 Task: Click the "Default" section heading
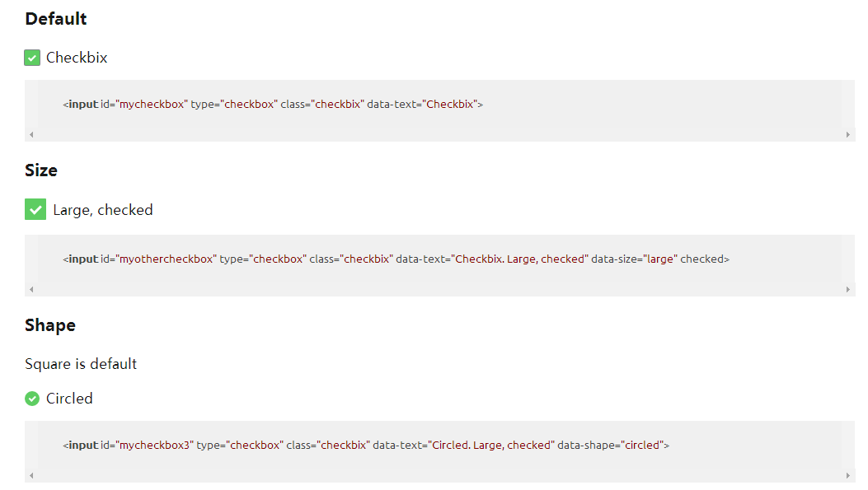click(x=56, y=19)
